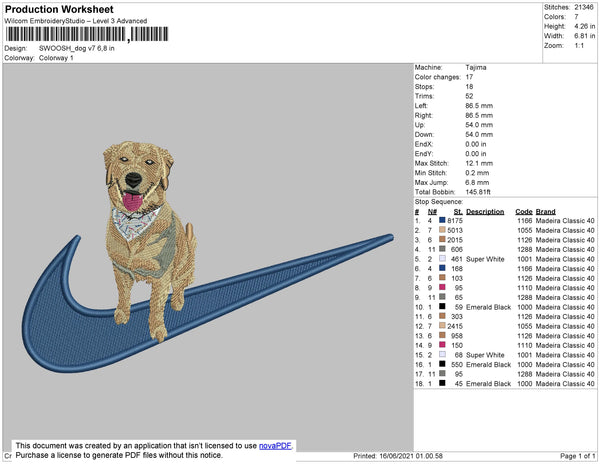Viewport: 600px width, 464px height.
Task: Click the Color changes label
Action: pyautogui.click(x=438, y=77)
